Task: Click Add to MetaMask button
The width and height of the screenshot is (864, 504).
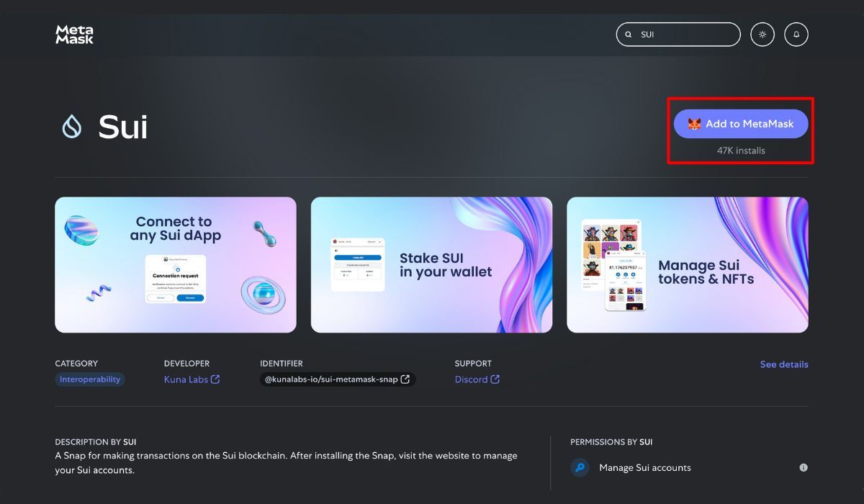Action: click(741, 124)
